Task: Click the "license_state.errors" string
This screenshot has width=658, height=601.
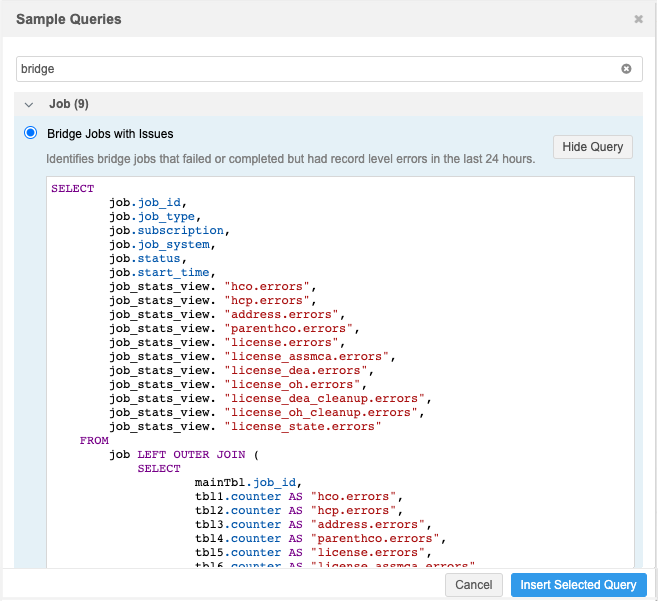Action: [303, 426]
